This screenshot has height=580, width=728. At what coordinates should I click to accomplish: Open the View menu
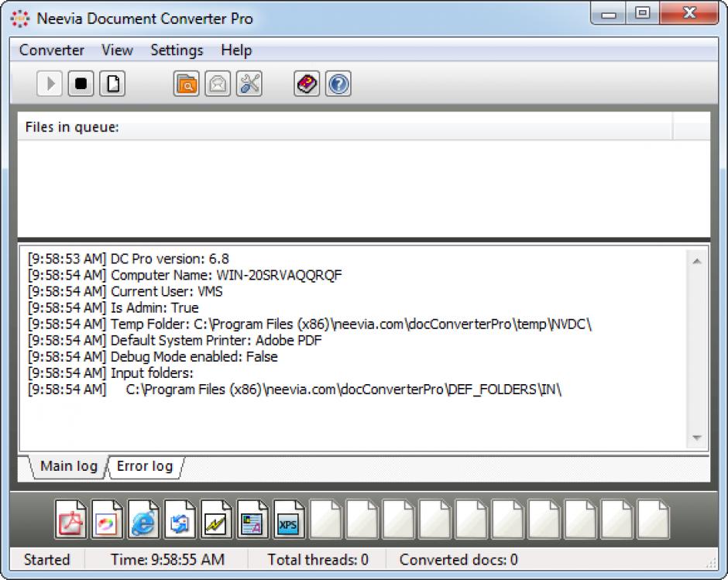coord(118,50)
